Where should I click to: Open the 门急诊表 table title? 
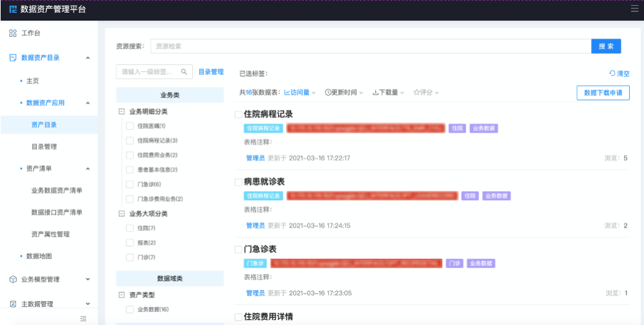(260, 250)
